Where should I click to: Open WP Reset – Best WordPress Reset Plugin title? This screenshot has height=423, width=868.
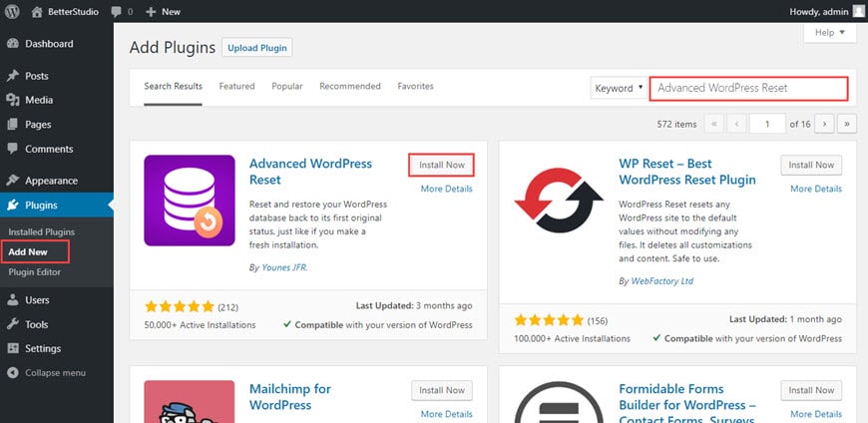pos(687,172)
